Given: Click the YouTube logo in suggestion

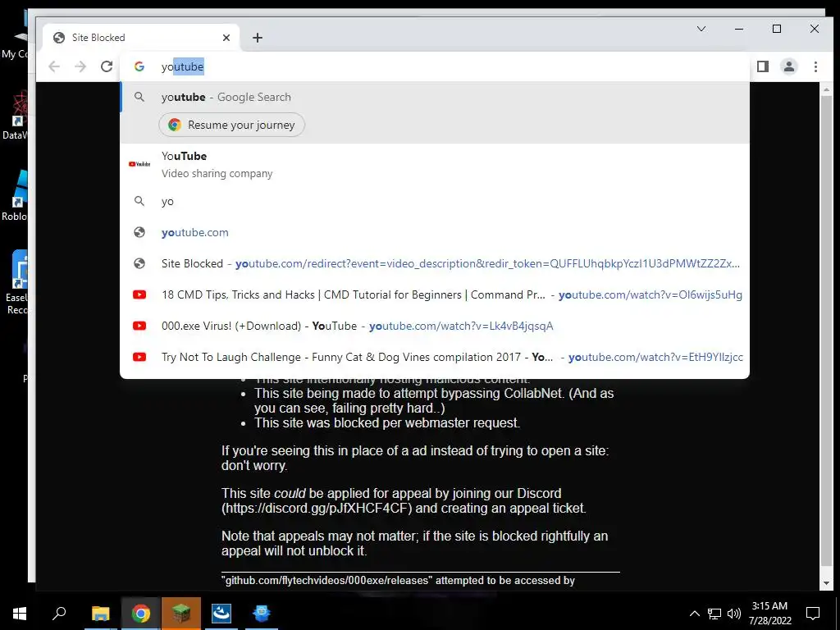Looking at the screenshot, I should click(139, 164).
